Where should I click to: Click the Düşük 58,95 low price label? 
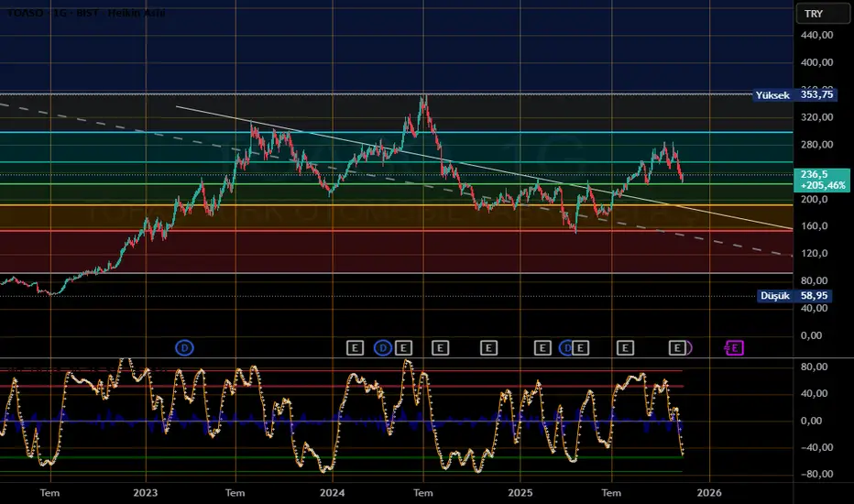pyautogui.click(x=794, y=296)
